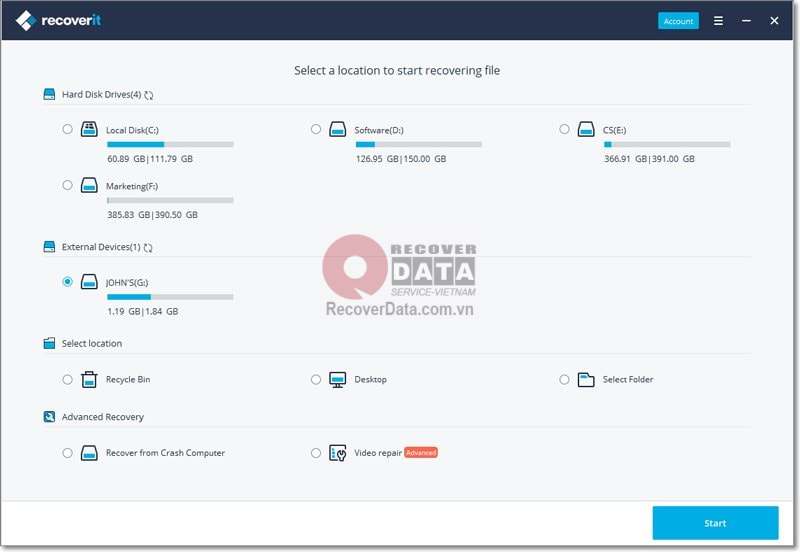Click the CS(E:) label
800x552 pixels.
pos(614,131)
